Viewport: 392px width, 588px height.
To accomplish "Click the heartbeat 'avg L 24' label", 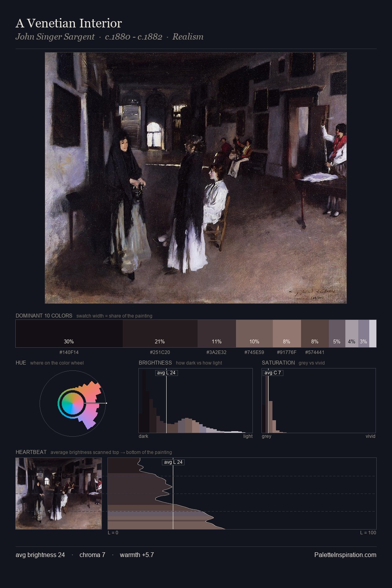I will point(173,462).
